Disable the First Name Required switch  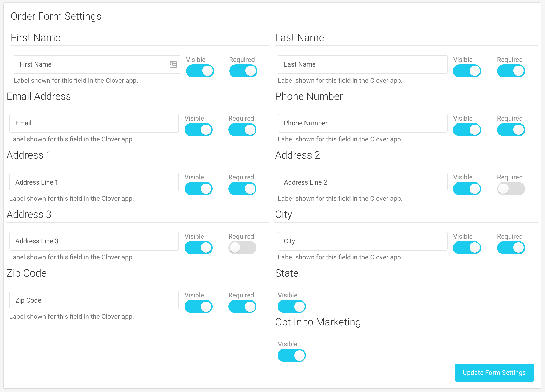tap(243, 71)
